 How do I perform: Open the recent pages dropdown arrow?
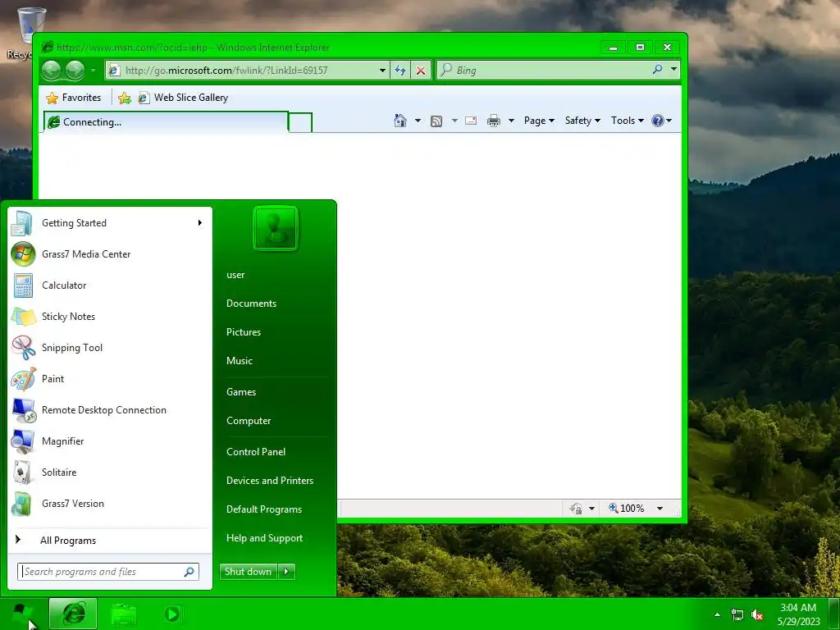94,71
